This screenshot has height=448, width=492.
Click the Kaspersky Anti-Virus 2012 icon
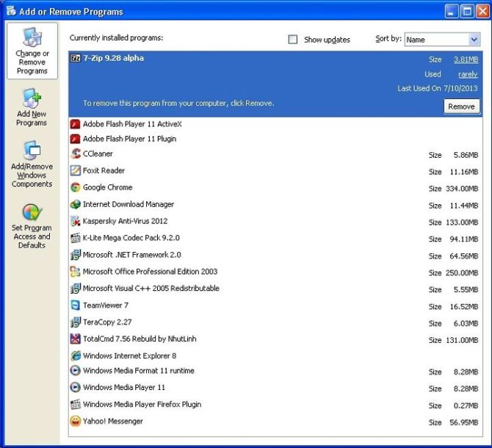tap(76, 221)
